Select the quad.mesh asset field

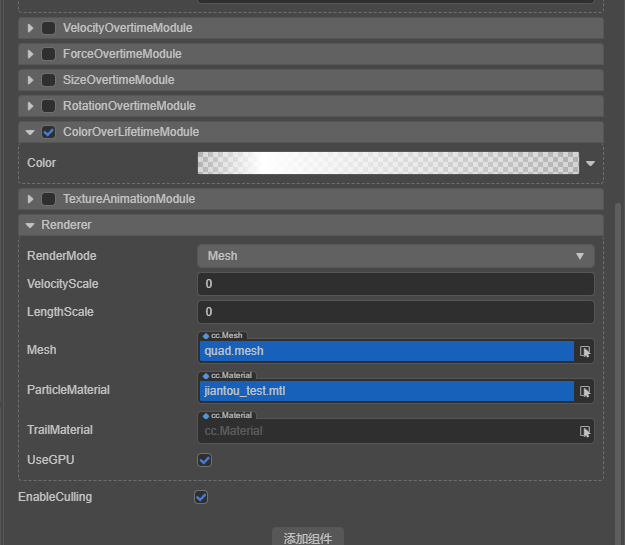coord(387,351)
